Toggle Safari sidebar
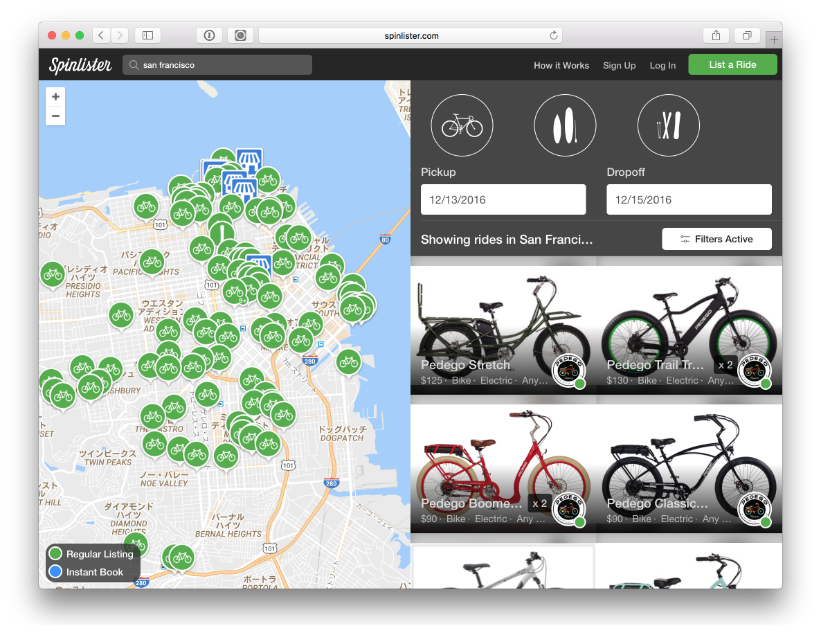The height and width of the screenshot is (644, 821). click(x=147, y=35)
